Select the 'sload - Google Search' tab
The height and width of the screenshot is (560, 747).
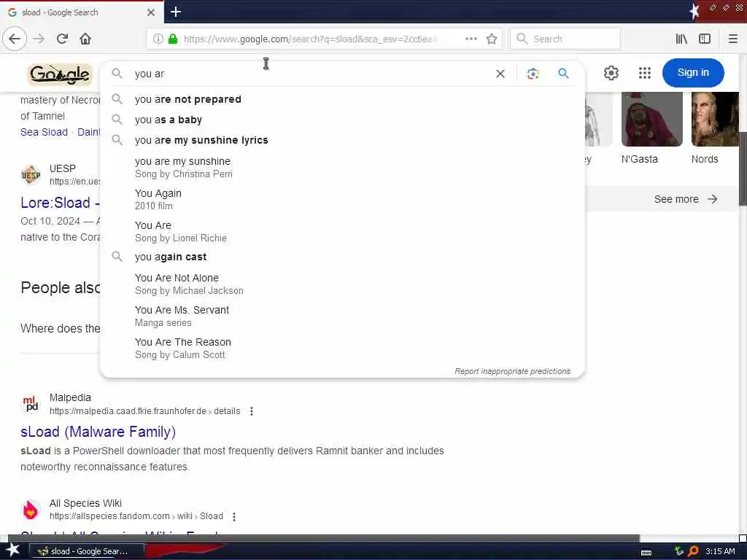click(x=82, y=12)
